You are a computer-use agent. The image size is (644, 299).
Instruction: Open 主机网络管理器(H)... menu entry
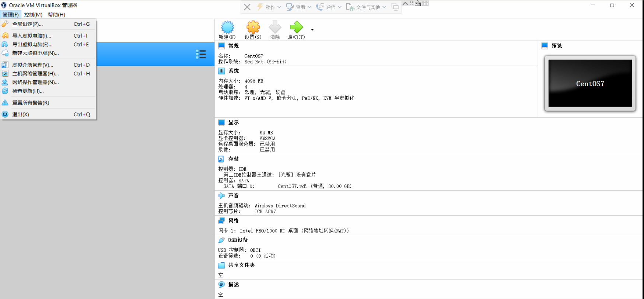click(x=48, y=73)
